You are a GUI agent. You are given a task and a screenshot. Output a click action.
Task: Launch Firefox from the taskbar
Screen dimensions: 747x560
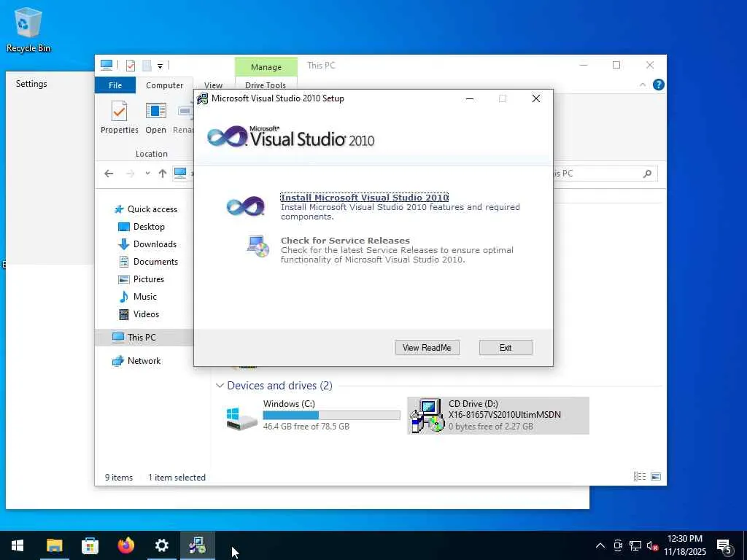click(x=125, y=545)
